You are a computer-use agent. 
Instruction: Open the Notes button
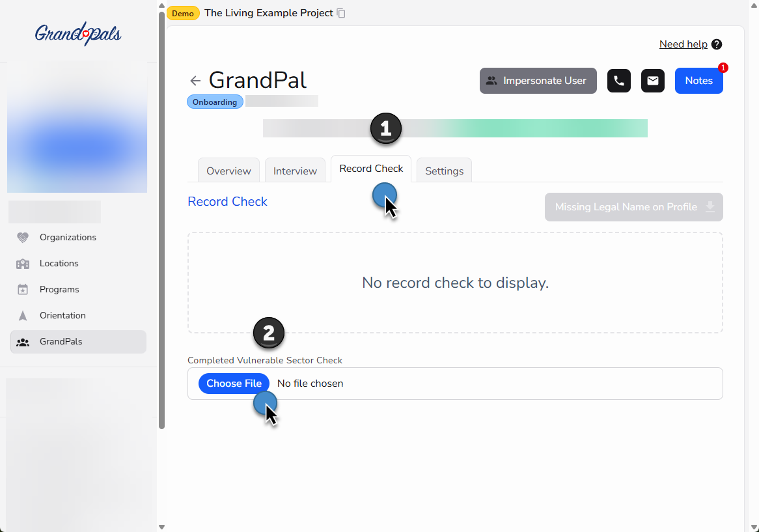pyautogui.click(x=699, y=80)
